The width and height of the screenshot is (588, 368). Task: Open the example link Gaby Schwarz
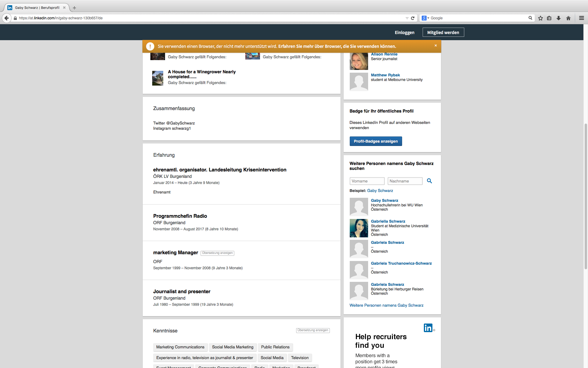[380, 191]
